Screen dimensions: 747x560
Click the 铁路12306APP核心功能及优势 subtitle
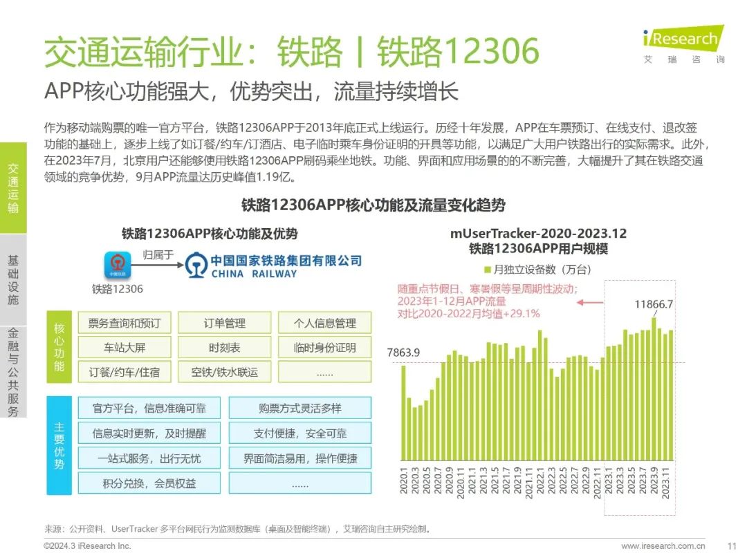point(210,234)
